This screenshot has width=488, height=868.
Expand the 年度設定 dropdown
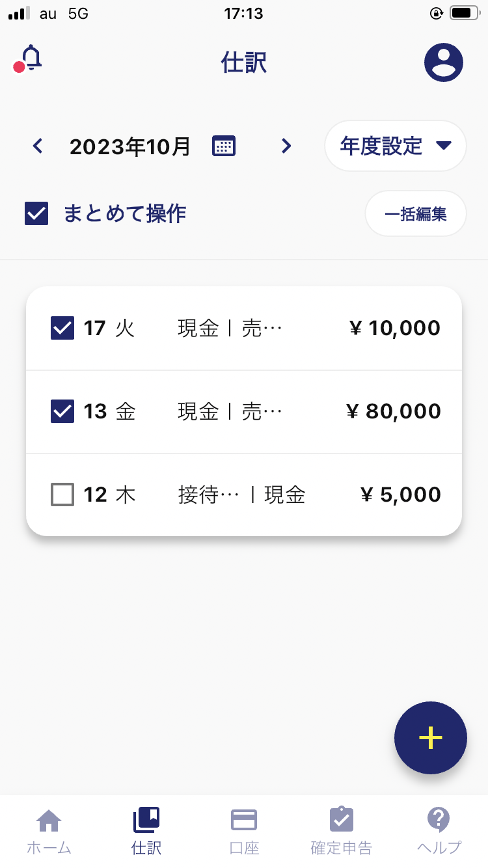[x=396, y=146]
